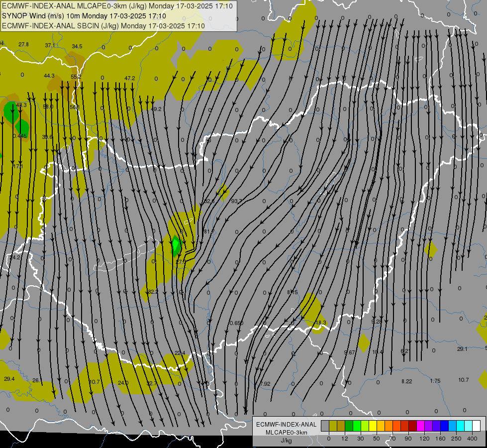The height and width of the screenshot is (448, 487).
Task: Click the map value 27.8
Action: tap(23, 44)
